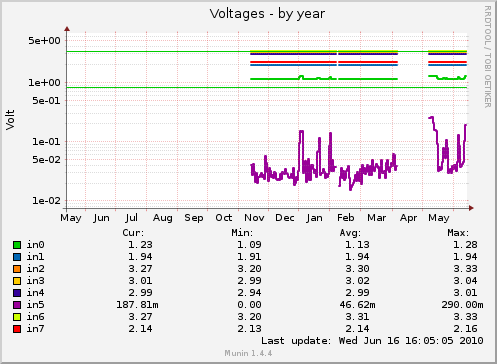Screen dimensions: 497x364
Task: Click in5 min value 0.00
Action: tap(249, 305)
